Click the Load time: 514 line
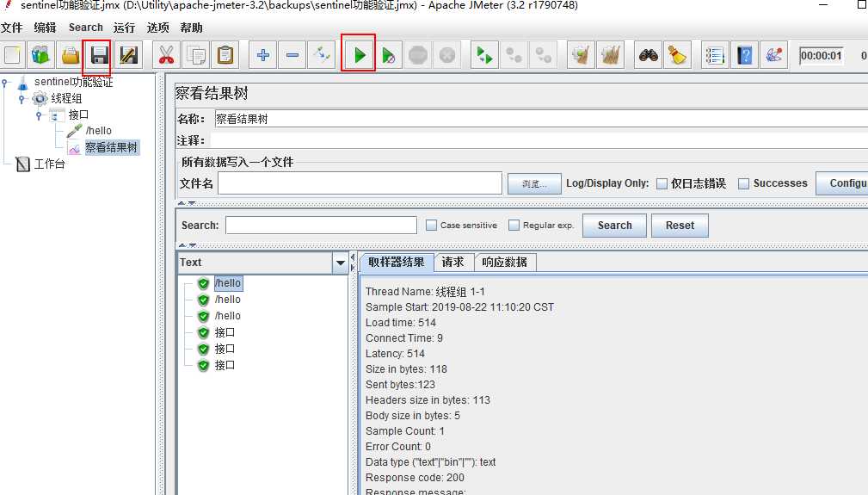The width and height of the screenshot is (868, 495). point(401,322)
